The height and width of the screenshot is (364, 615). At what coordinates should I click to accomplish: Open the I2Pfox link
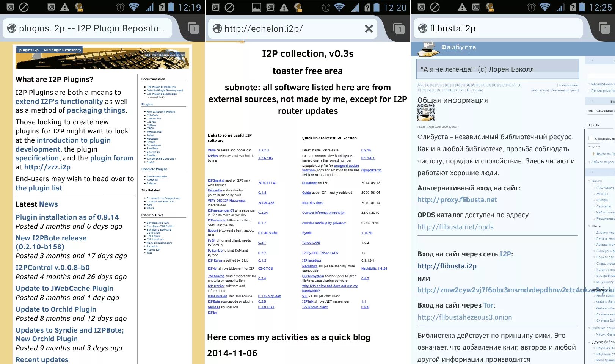213,312
